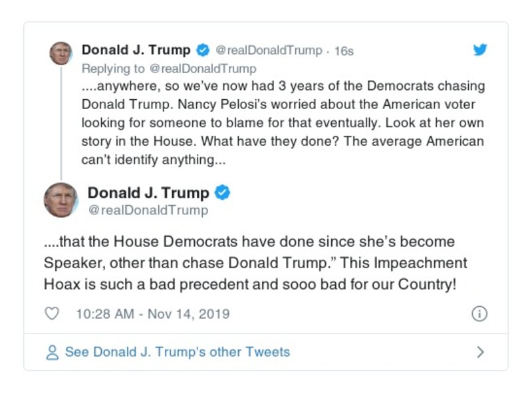Expand Donald J. Trump's other Tweets chevron
The width and height of the screenshot is (532, 404).
tap(480, 352)
